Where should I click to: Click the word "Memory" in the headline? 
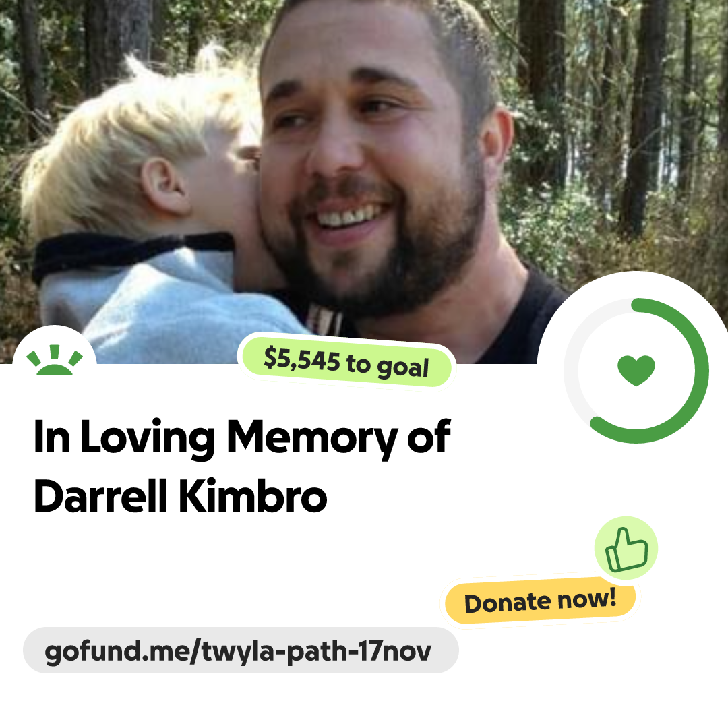311,438
